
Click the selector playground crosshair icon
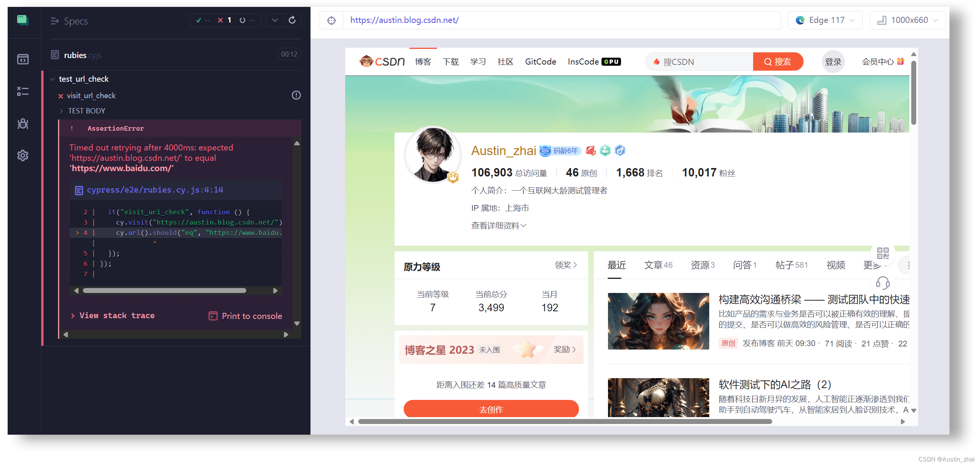332,20
